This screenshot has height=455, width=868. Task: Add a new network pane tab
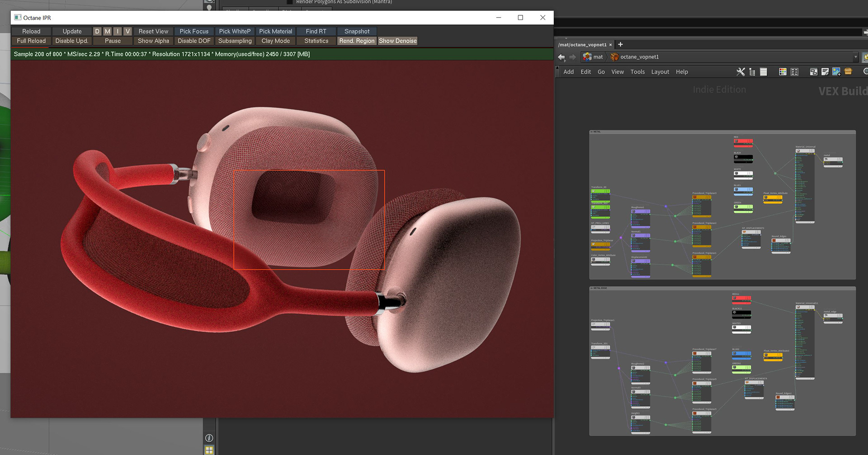click(620, 44)
